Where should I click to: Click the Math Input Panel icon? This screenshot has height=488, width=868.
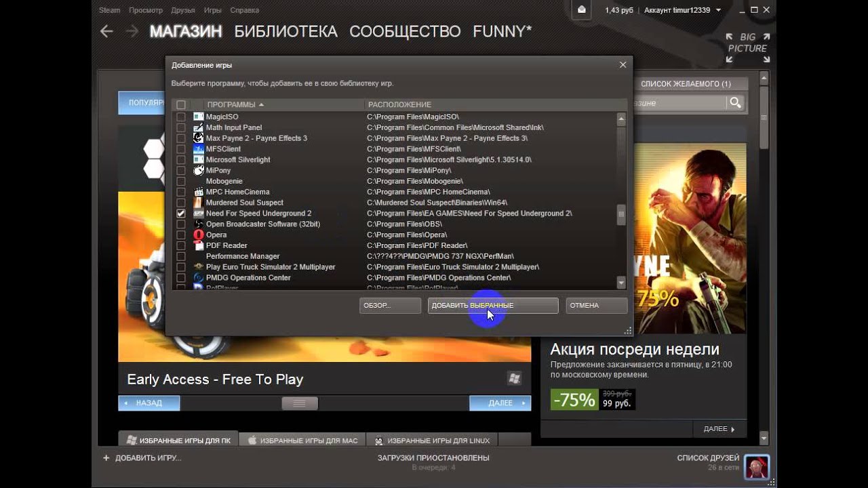198,127
